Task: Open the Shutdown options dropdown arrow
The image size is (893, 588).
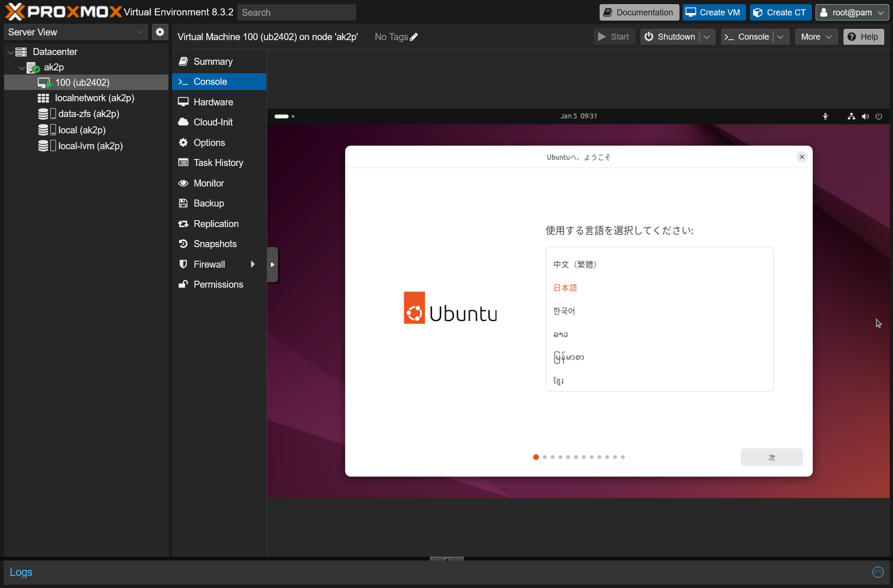Action: click(x=707, y=37)
